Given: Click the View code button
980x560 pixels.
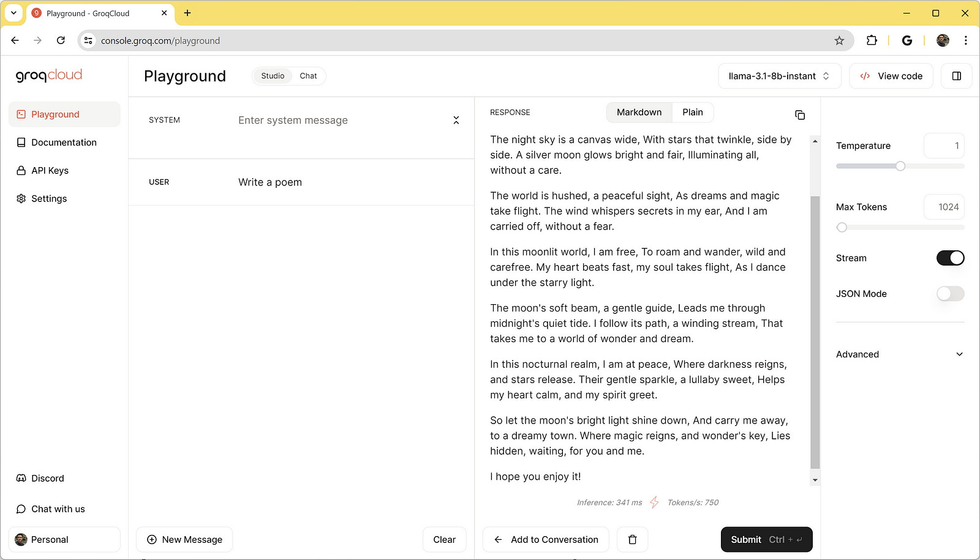Looking at the screenshot, I should tap(891, 76).
